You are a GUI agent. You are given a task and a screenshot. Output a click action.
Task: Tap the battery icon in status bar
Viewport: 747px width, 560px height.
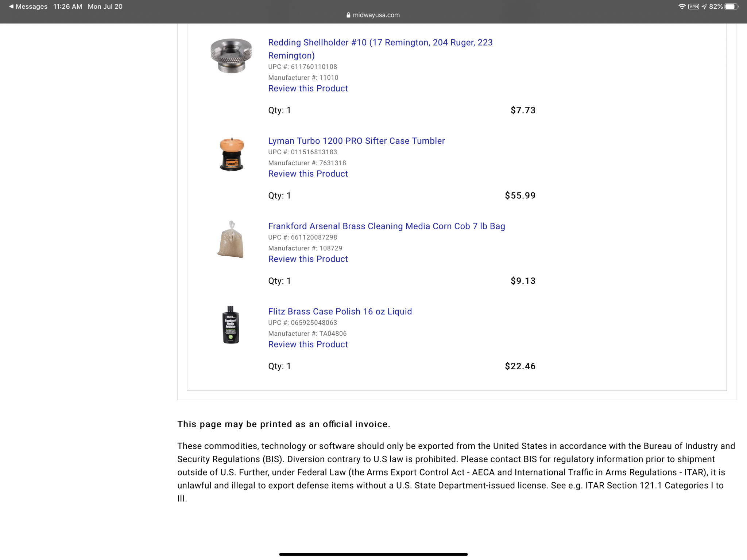tap(731, 7)
